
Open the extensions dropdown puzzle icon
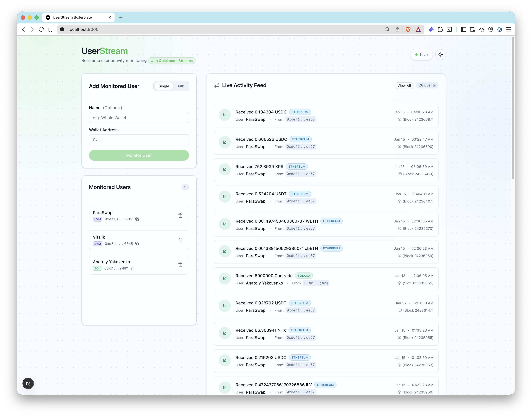point(440,29)
